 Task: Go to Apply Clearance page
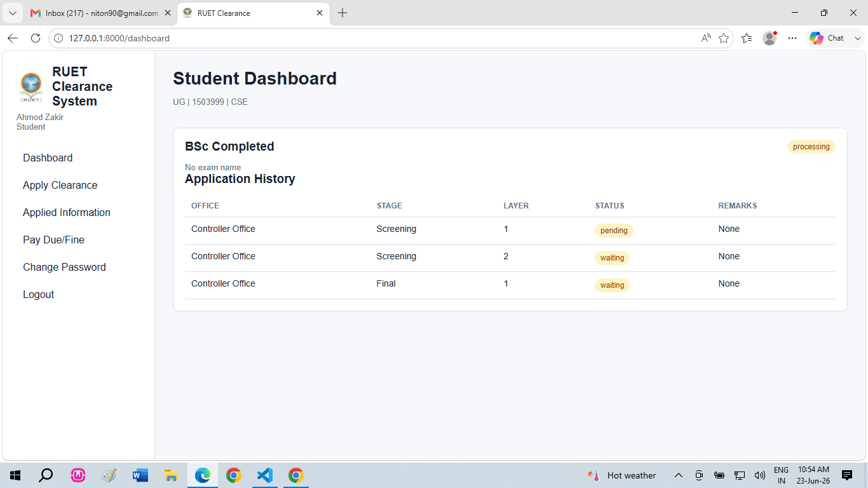pos(60,185)
